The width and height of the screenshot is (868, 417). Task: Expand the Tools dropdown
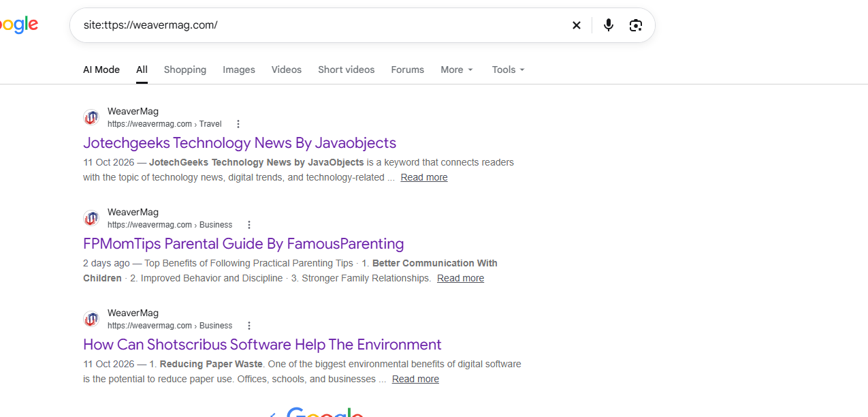pos(509,69)
